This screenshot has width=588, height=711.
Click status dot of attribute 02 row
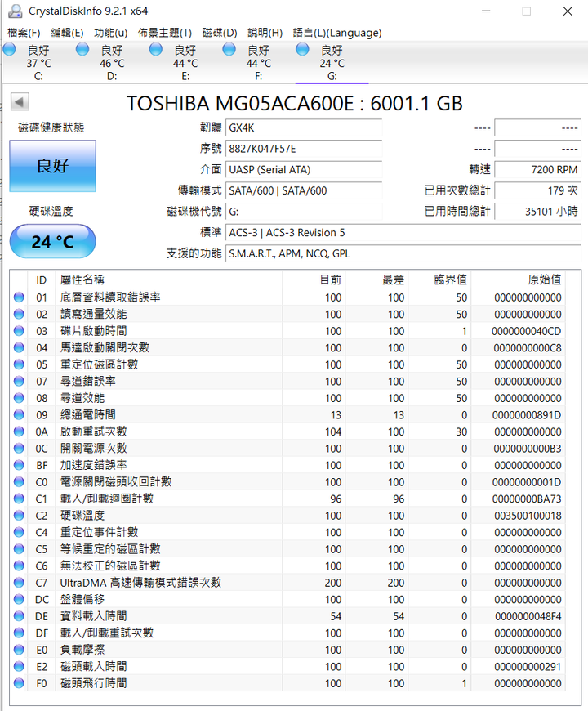19,315
